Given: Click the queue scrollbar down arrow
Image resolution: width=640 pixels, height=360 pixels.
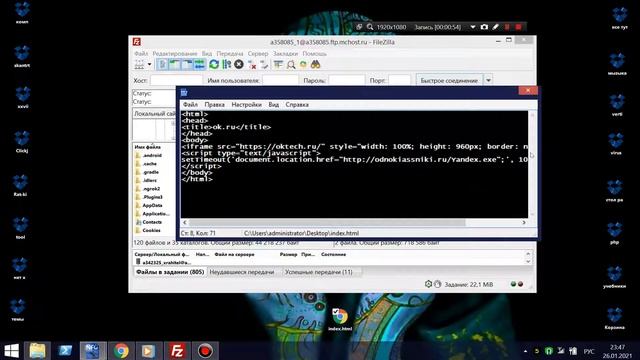Looking at the screenshot, I should pyautogui.click(x=528, y=262).
